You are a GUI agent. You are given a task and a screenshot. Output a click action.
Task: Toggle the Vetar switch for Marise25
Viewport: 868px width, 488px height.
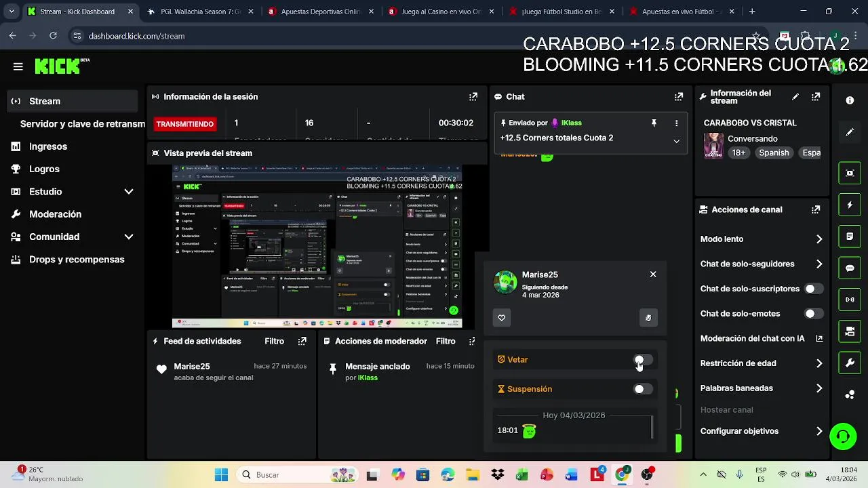[x=643, y=360]
